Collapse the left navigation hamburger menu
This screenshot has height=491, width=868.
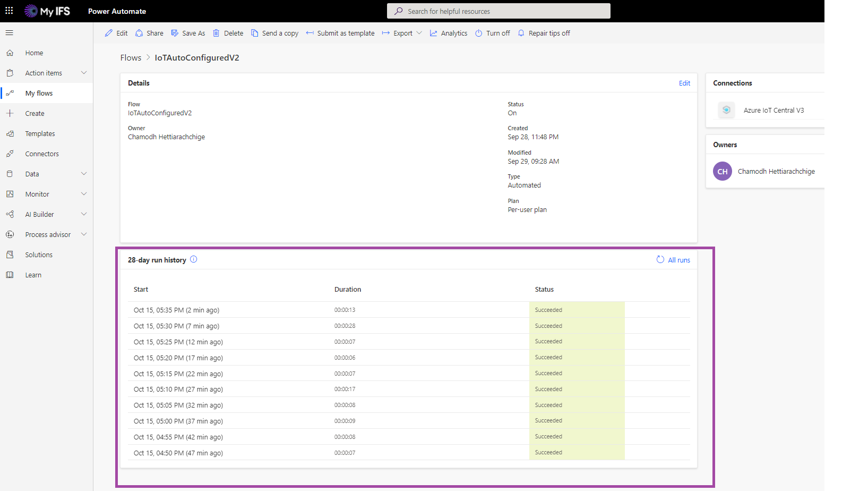pyautogui.click(x=9, y=33)
